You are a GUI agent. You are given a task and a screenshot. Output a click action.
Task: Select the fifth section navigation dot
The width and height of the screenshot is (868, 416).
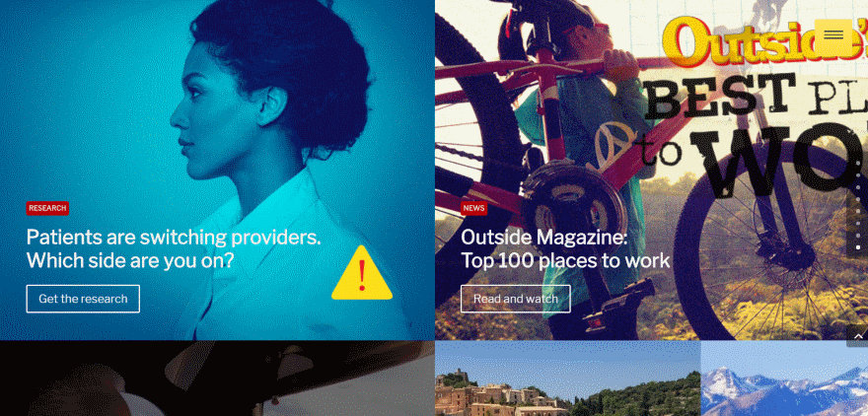coord(858,211)
